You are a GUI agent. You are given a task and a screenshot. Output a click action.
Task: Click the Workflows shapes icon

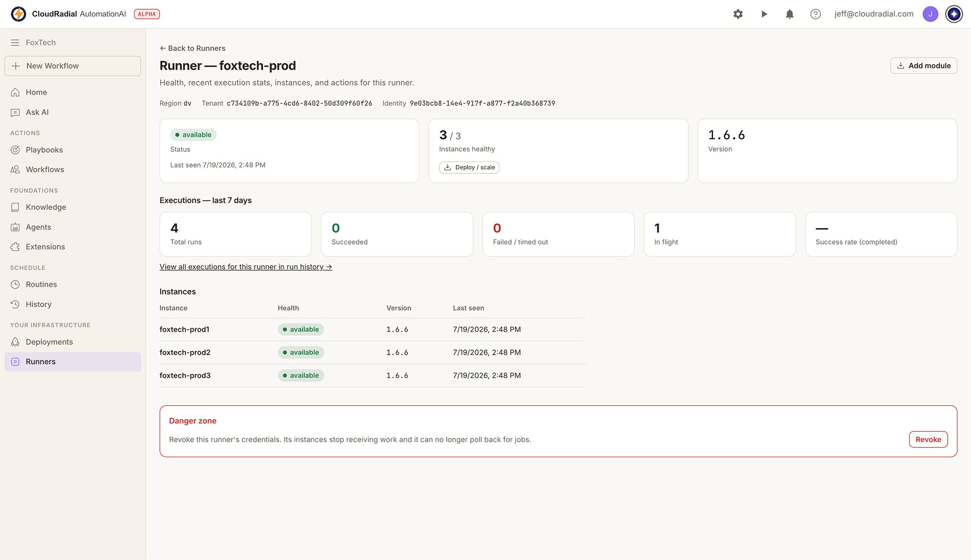15,169
